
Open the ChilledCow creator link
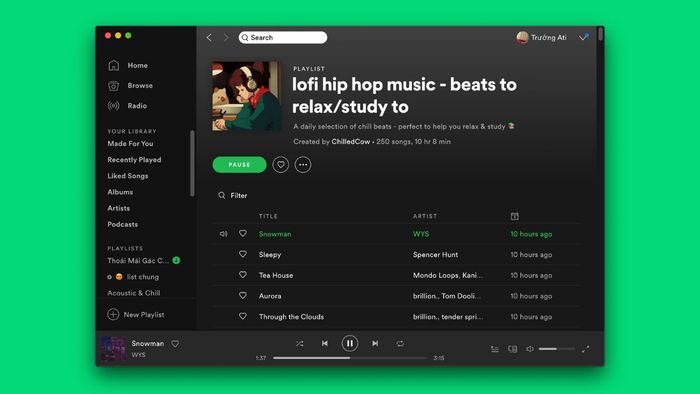coord(350,141)
